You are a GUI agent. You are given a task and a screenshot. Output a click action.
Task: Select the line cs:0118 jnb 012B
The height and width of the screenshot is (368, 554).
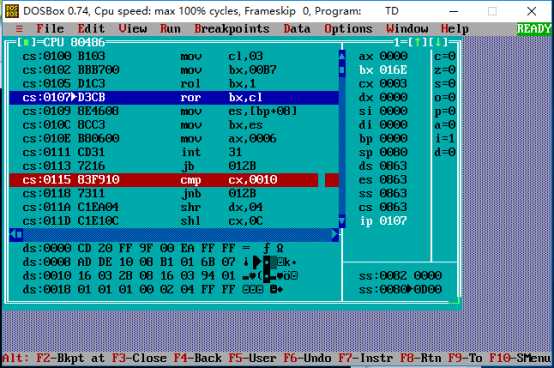(174, 194)
